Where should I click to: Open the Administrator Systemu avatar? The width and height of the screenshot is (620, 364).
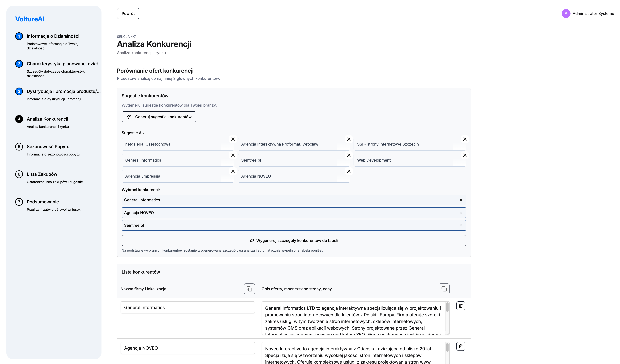tap(566, 14)
